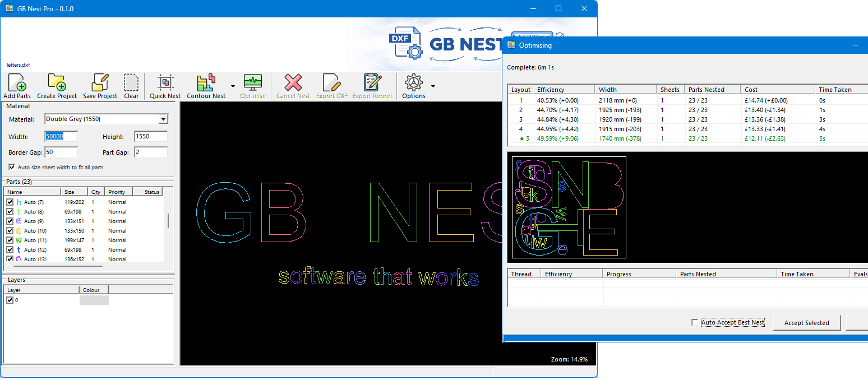Click the greyed Optimise toolbar icon
868x380 pixels.
point(253,83)
